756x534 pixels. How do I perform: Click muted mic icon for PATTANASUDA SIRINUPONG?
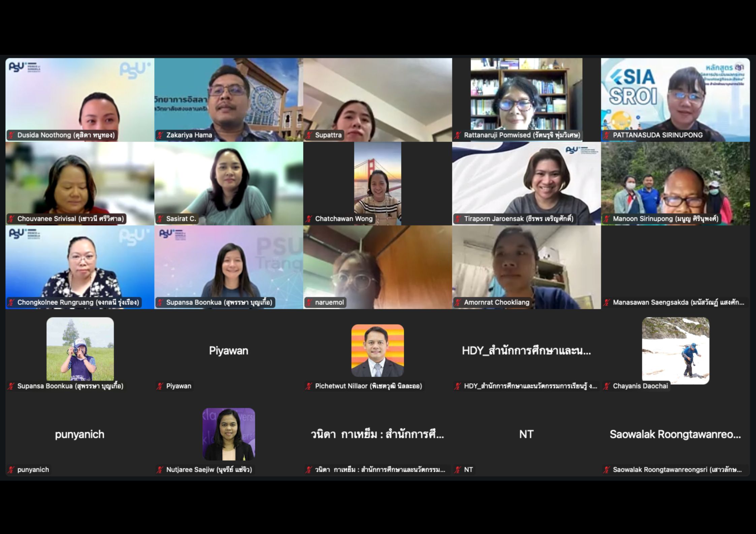point(607,135)
